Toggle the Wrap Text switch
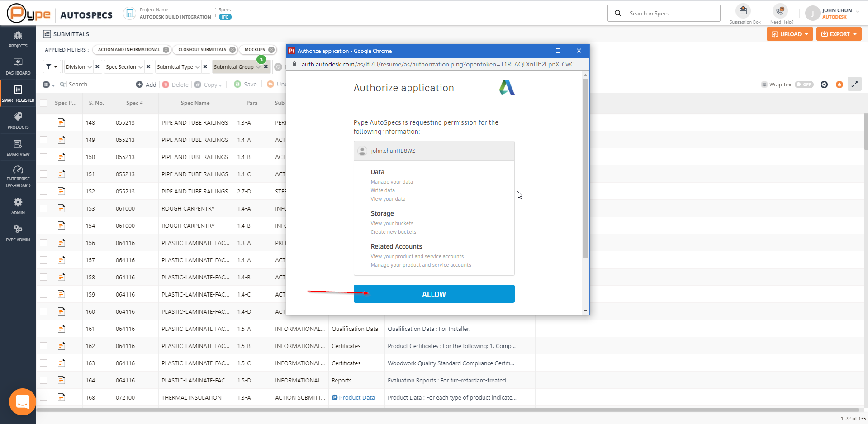The image size is (868, 424). click(804, 85)
